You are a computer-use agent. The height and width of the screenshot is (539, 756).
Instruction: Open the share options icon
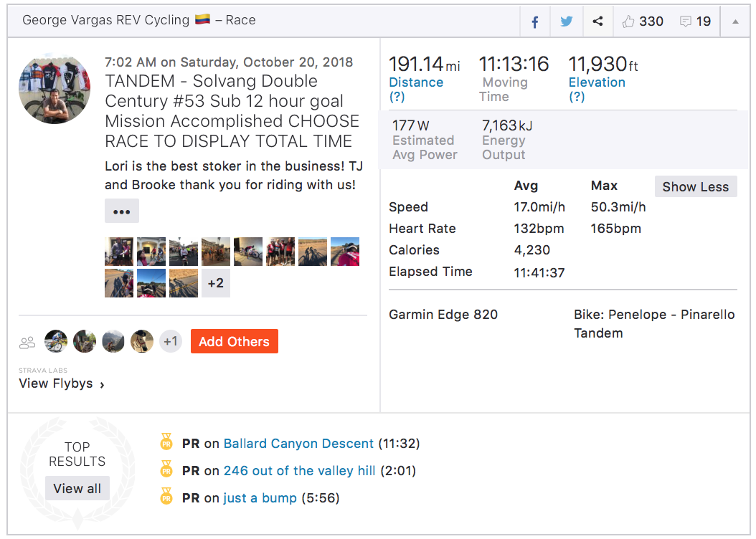pos(597,22)
